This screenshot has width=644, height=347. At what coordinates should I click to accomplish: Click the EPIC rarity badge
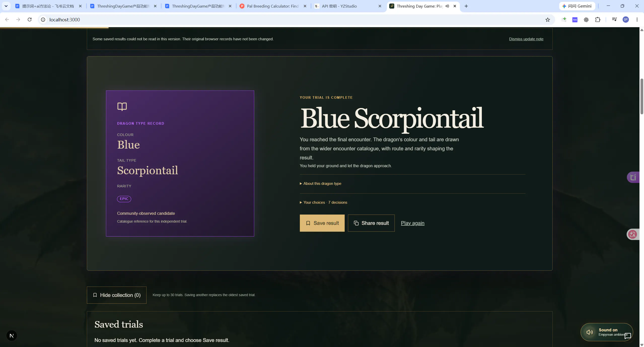point(124,199)
